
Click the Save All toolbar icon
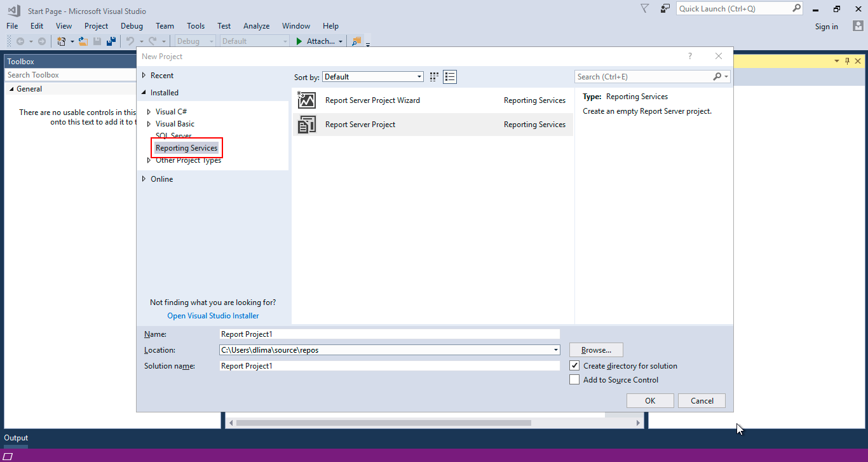(111, 41)
